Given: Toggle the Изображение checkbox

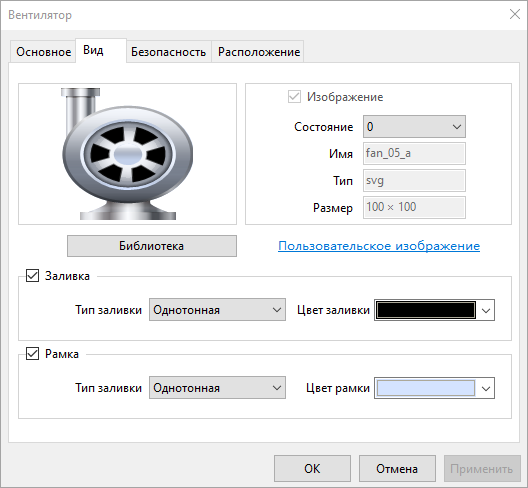Looking at the screenshot, I should pyautogui.click(x=294, y=97).
